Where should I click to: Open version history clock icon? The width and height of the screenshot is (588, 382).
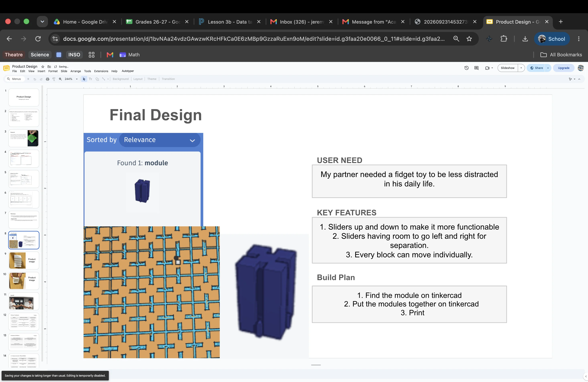(x=466, y=68)
